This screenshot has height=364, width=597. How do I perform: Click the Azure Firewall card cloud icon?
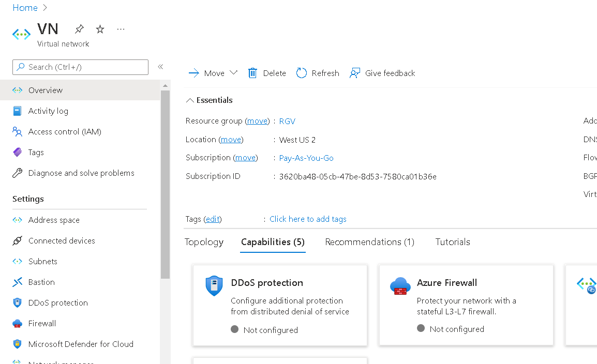click(x=400, y=286)
